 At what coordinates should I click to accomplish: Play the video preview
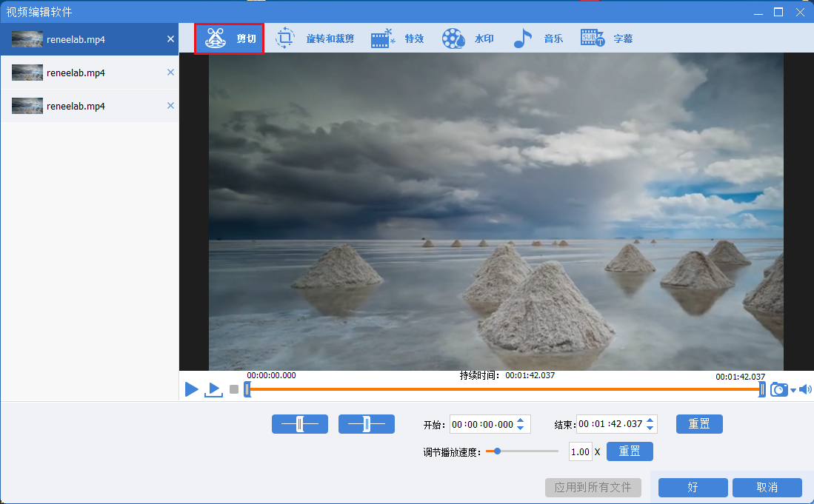pos(192,389)
